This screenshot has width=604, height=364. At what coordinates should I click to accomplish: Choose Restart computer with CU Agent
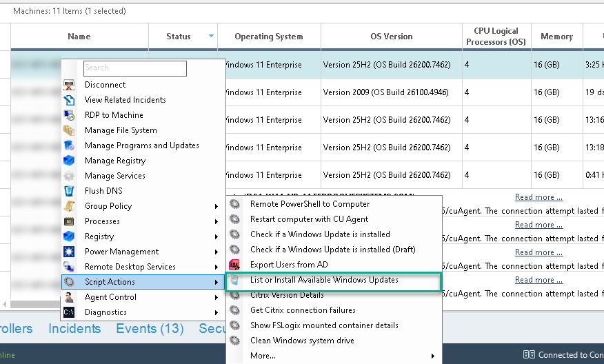[x=309, y=219]
